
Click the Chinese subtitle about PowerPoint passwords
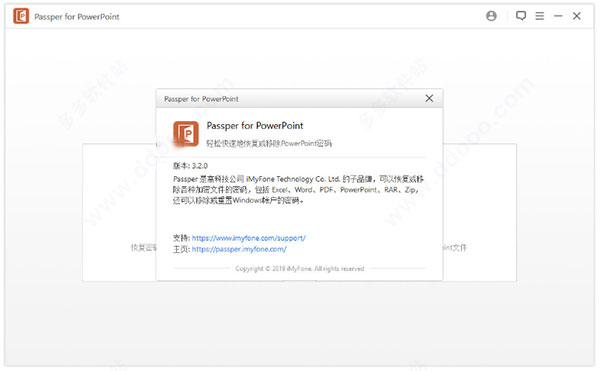[x=269, y=143]
